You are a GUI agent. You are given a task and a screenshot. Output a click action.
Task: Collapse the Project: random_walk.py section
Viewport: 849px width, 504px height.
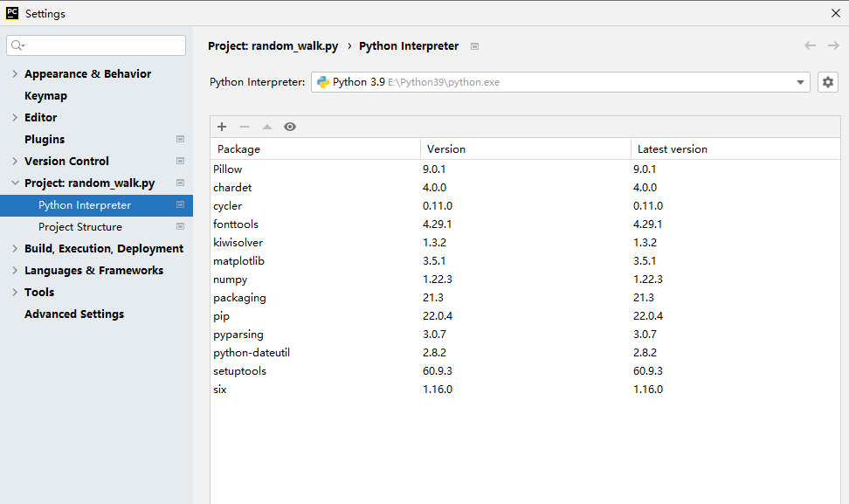pos(16,183)
